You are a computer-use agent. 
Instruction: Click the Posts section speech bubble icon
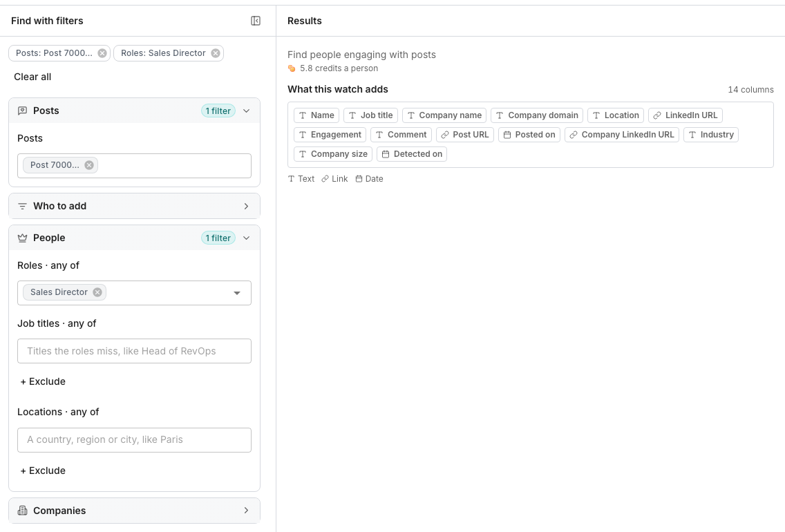[x=23, y=111]
